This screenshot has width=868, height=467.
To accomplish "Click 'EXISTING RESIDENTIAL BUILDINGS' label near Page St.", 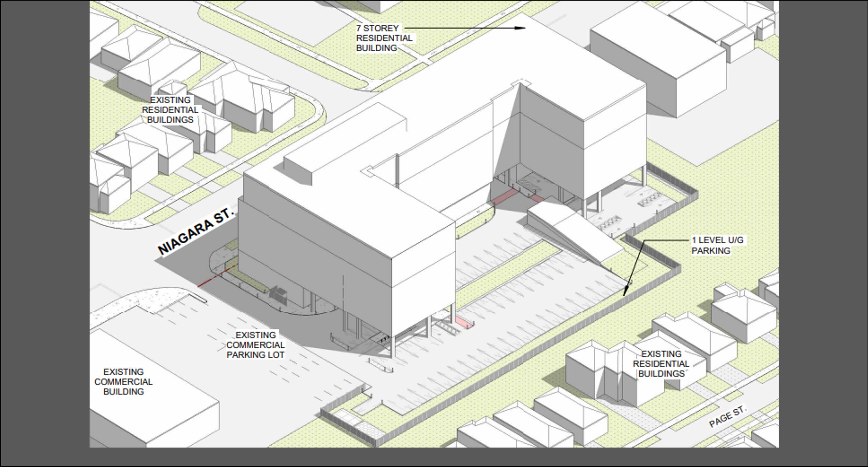I will [661, 364].
